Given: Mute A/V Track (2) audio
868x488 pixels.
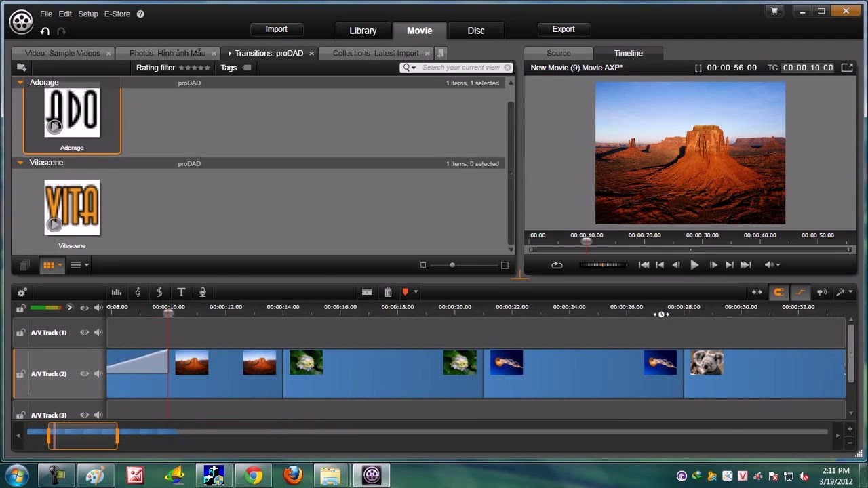Looking at the screenshot, I should tap(98, 373).
